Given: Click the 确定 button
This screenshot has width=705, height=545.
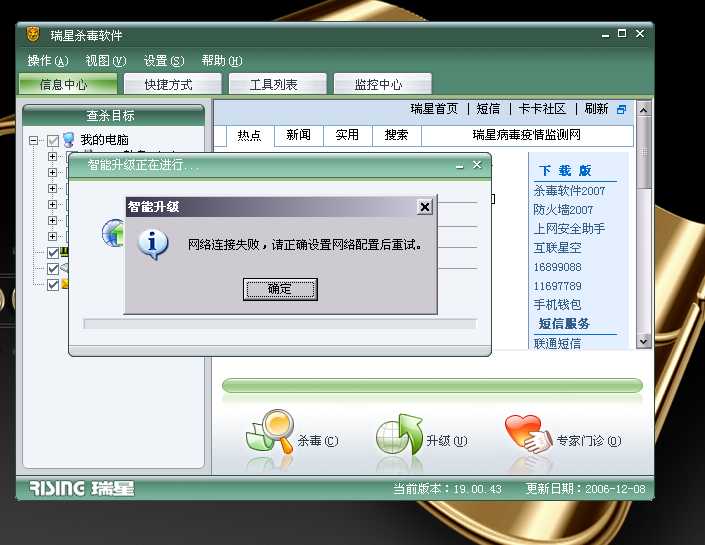Looking at the screenshot, I should click(x=280, y=289).
